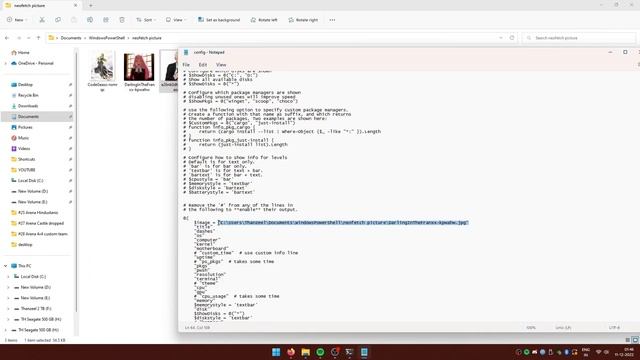Expand New Volume (D:) under This PC
The width and height of the screenshot is (640, 360).
8,287
